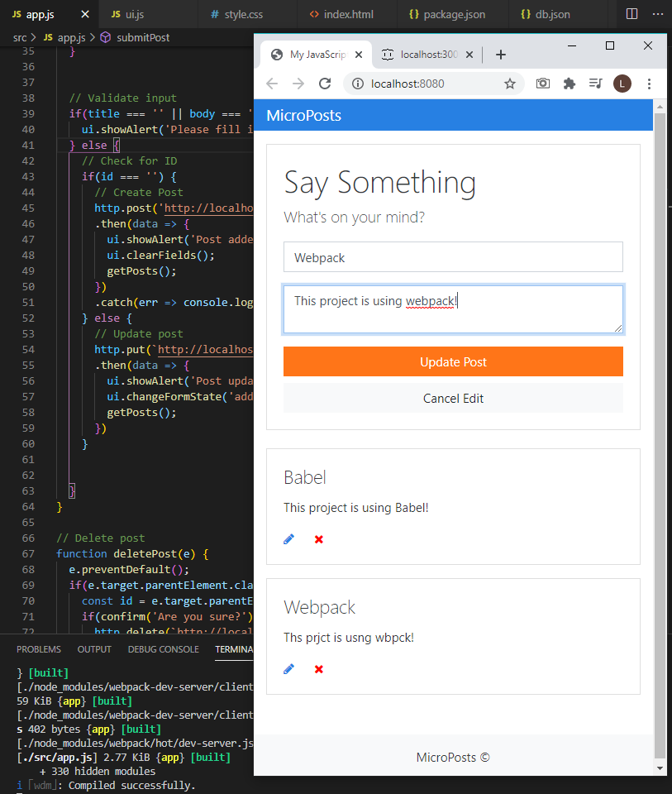Click the scrollbar up arrow in browser
This screenshot has height=794, width=672.
tap(660, 107)
